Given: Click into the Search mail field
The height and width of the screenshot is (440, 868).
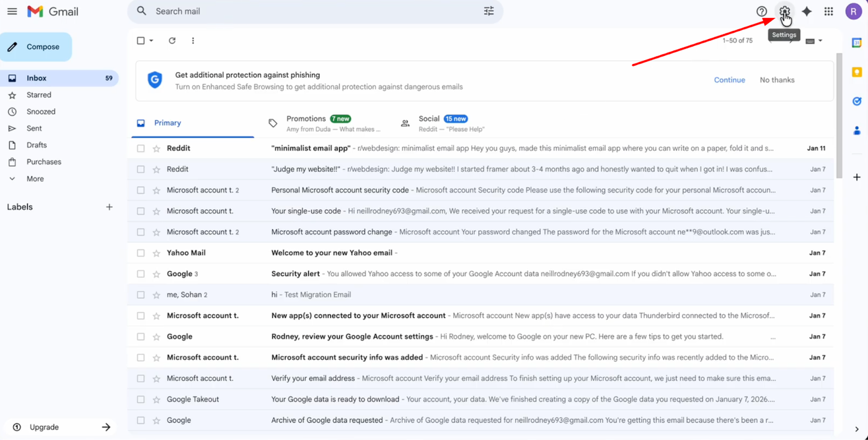Looking at the screenshot, I should [310, 11].
